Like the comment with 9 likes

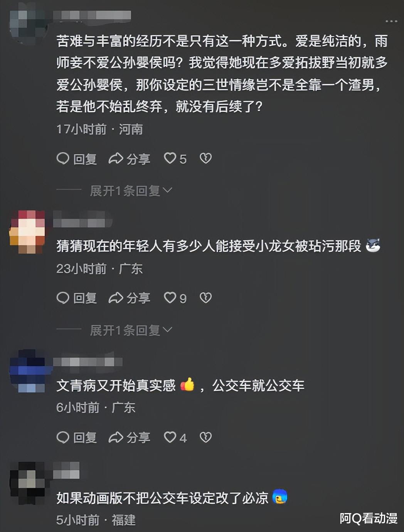click(x=175, y=298)
